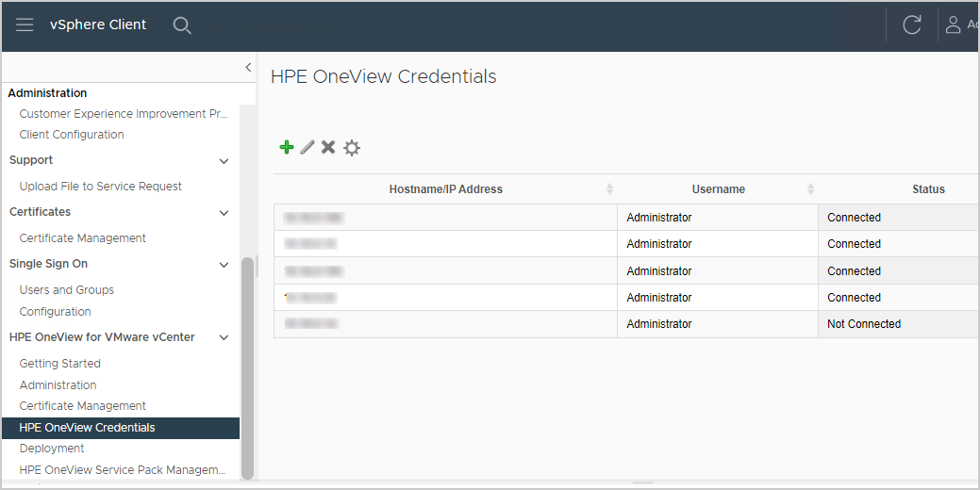Click the sidebar vertical scrollbar
This screenshot has height=490, width=980.
click(247, 368)
